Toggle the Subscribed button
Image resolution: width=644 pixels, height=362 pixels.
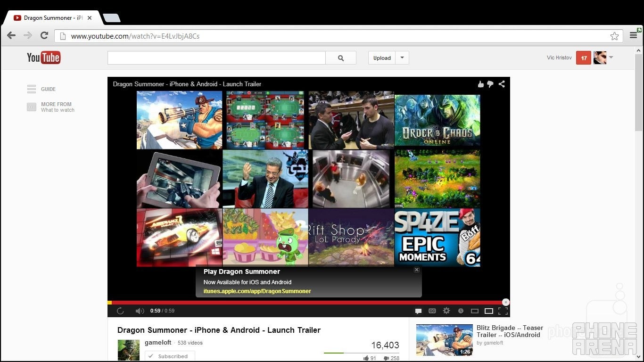point(170,356)
